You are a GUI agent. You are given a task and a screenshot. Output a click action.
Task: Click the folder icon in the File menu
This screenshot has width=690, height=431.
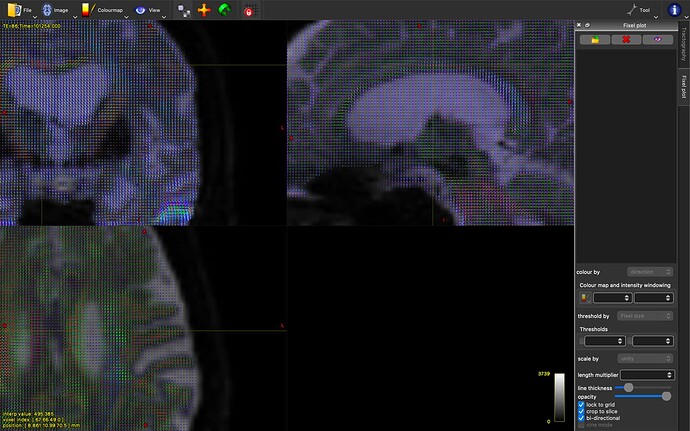[14, 10]
